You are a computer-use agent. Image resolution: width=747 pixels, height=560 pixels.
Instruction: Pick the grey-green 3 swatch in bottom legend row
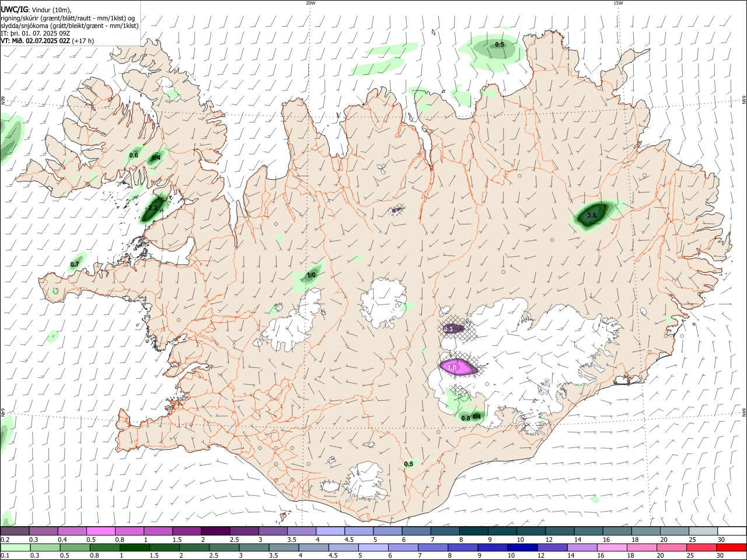tap(253, 547)
